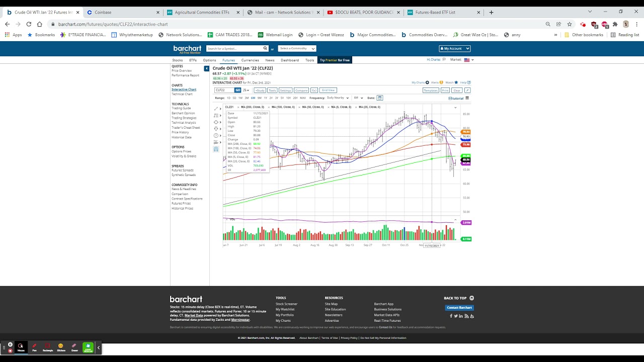The height and width of the screenshot is (362, 644).
Task: Open the chart hamburger menu icon
Action: click(467, 98)
